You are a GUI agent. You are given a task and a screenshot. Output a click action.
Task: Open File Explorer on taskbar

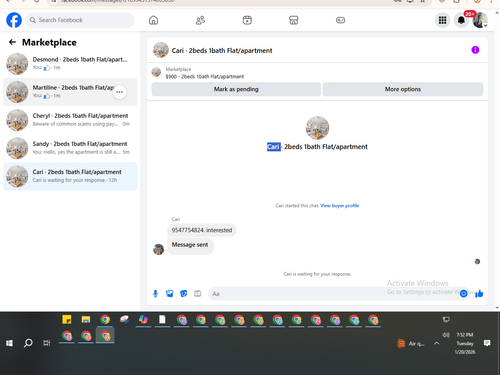tap(86, 320)
